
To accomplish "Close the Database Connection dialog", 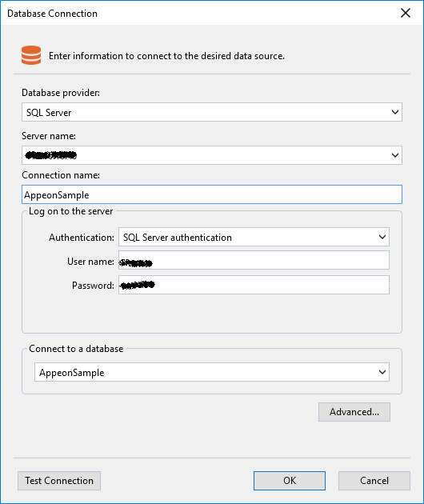I will point(406,13).
